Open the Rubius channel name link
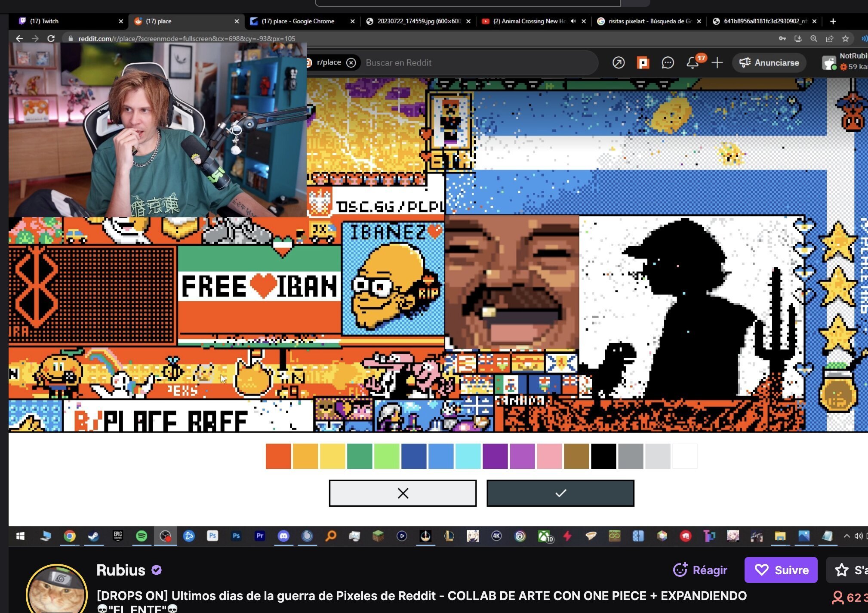The width and height of the screenshot is (868, 613). pos(121,570)
